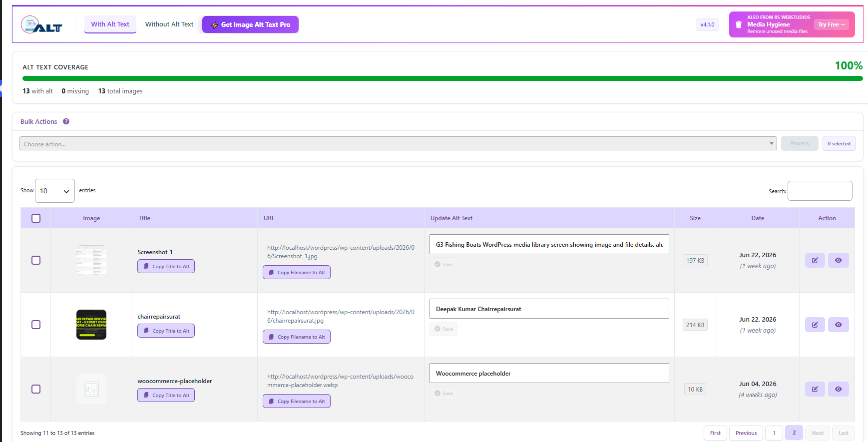Open the chairrepairsurat thumbnail image
The height and width of the screenshot is (442, 868).
click(91, 325)
